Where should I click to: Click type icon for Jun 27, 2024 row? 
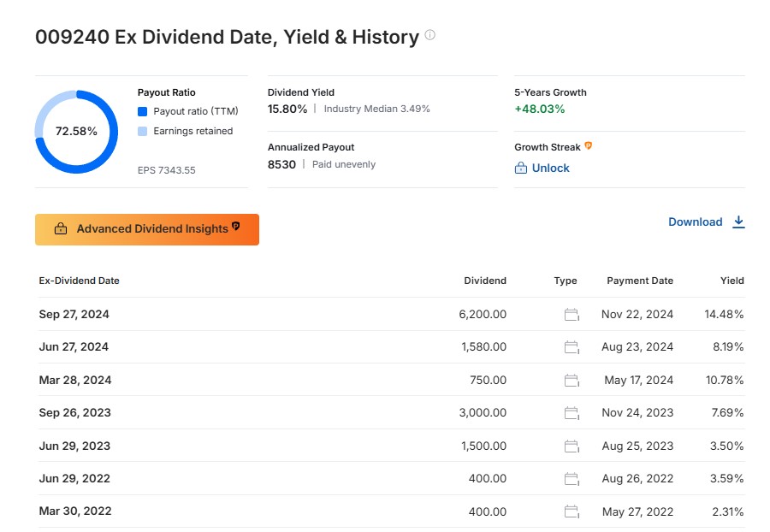572,347
